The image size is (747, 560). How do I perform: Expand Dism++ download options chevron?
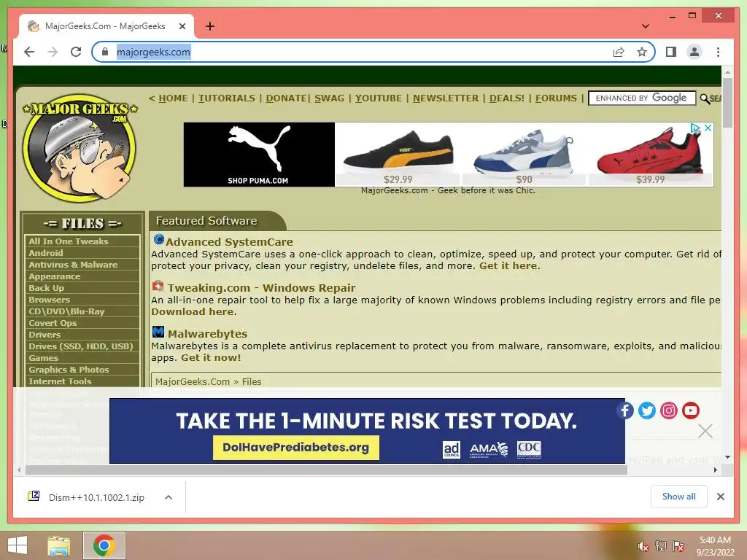click(169, 497)
